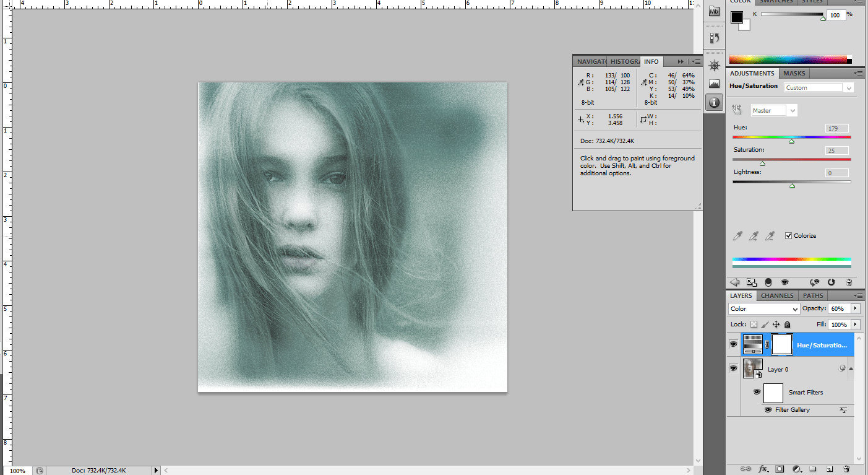
Task: Toggle lock transparent pixels
Action: coord(754,325)
